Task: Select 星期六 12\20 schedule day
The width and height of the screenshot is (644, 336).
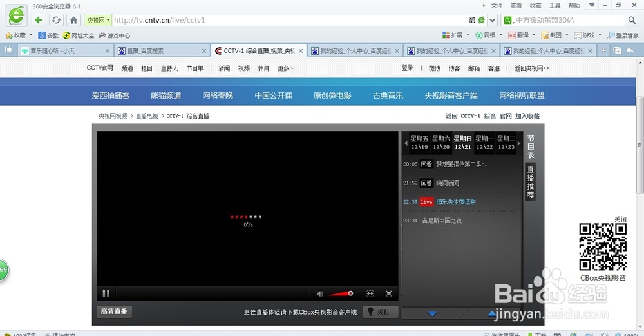Action: pos(441,143)
